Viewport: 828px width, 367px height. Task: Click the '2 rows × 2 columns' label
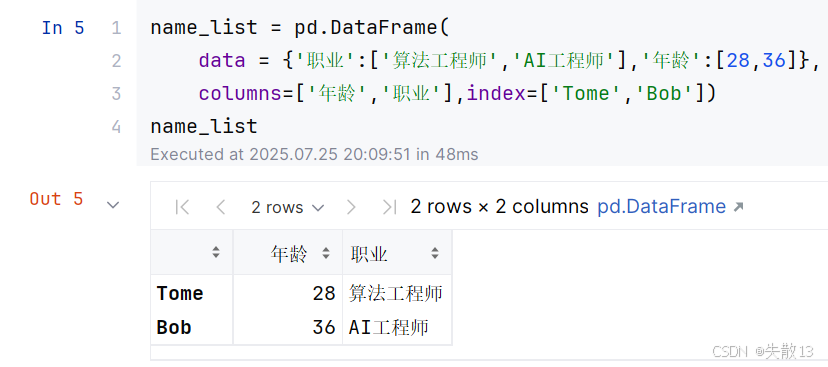pyautogui.click(x=500, y=206)
